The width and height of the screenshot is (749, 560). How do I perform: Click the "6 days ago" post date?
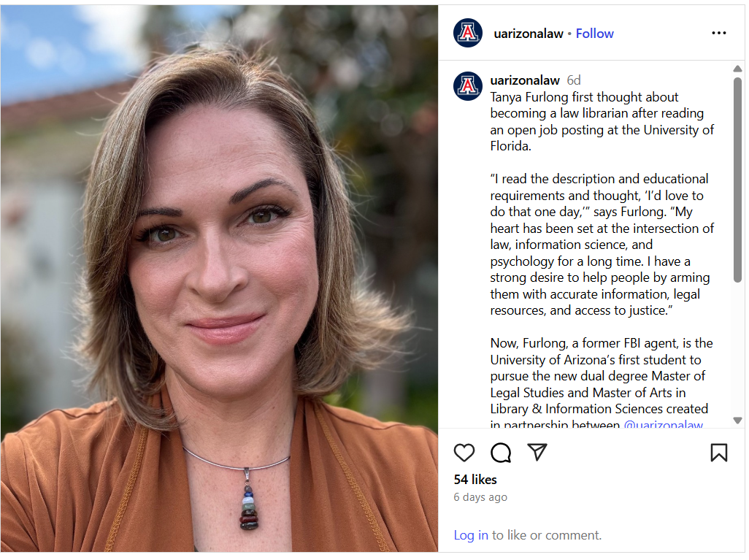pyautogui.click(x=480, y=497)
